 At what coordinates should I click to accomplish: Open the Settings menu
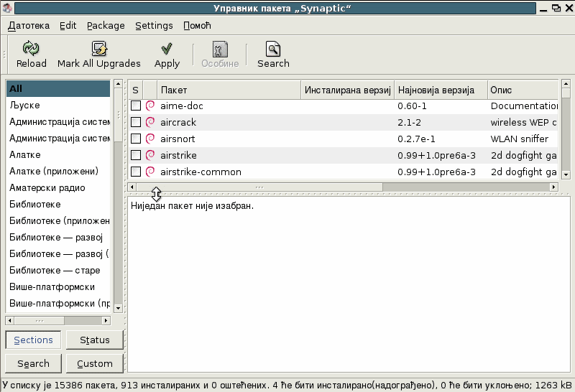154,26
